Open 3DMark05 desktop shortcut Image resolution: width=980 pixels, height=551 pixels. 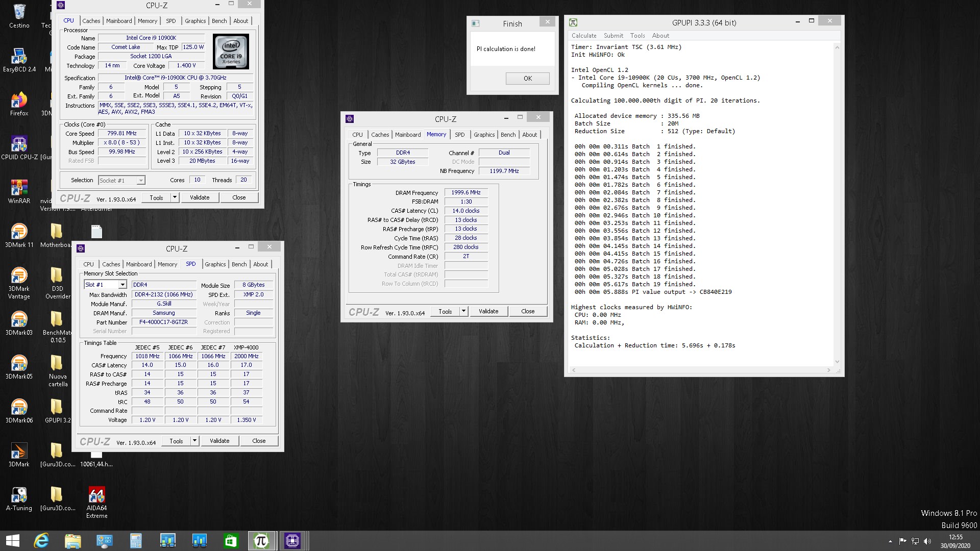19,367
